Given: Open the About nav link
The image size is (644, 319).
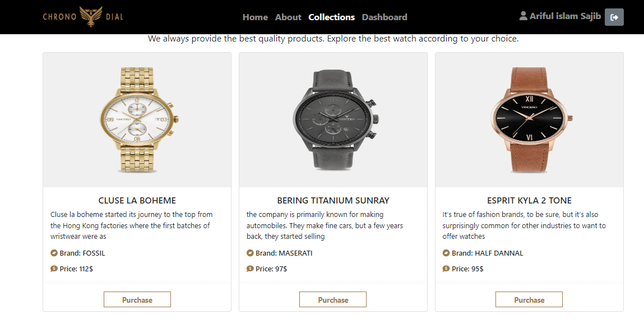Looking at the screenshot, I should (288, 17).
